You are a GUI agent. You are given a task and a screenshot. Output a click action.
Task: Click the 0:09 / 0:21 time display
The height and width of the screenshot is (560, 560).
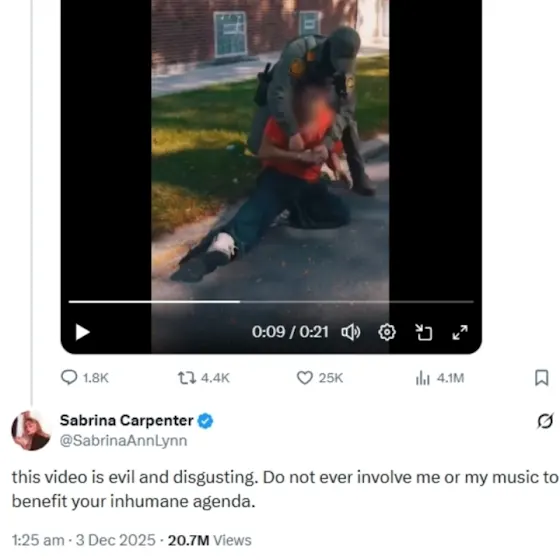[x=290, y=332]
